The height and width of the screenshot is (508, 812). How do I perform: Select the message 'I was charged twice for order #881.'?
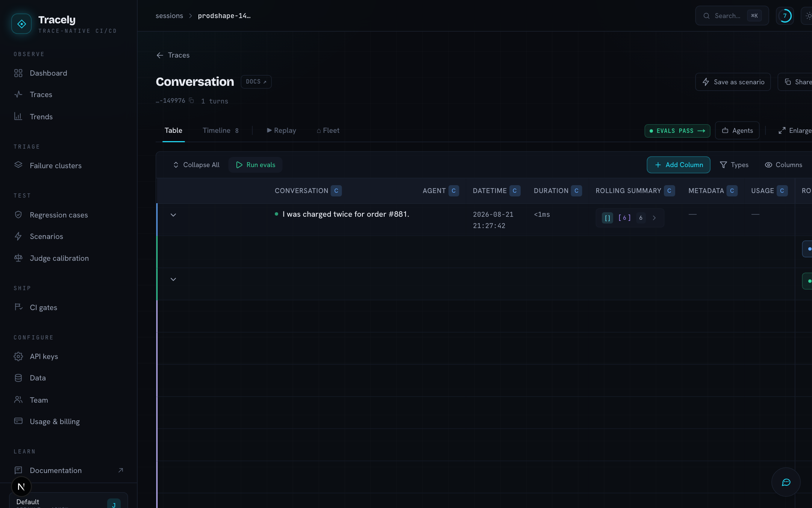tap(345, 214)
